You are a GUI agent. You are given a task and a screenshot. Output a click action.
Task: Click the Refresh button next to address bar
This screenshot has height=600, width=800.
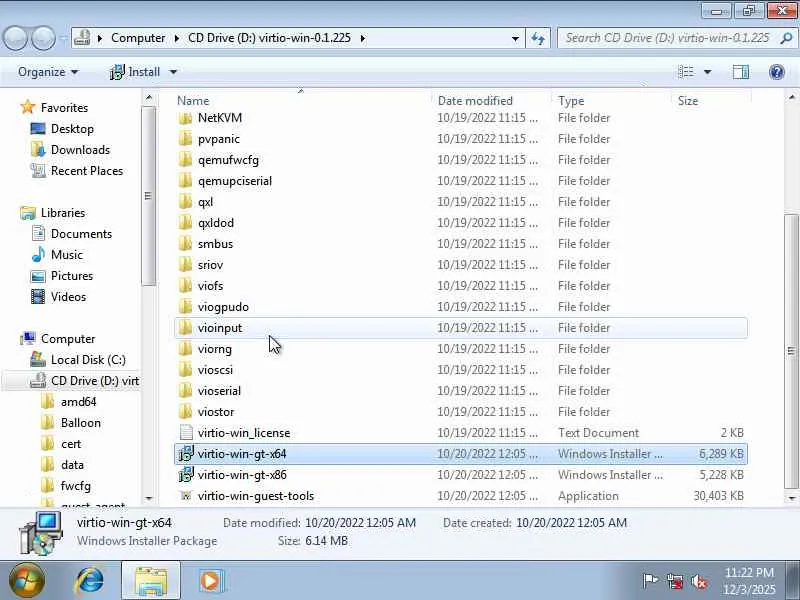538,38
